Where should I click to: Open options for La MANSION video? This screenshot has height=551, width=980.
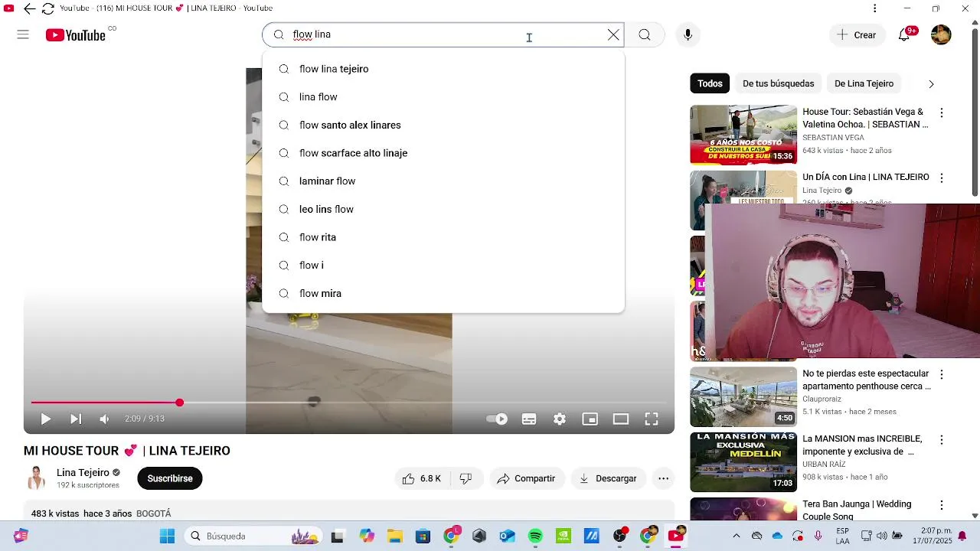(942, 440)
